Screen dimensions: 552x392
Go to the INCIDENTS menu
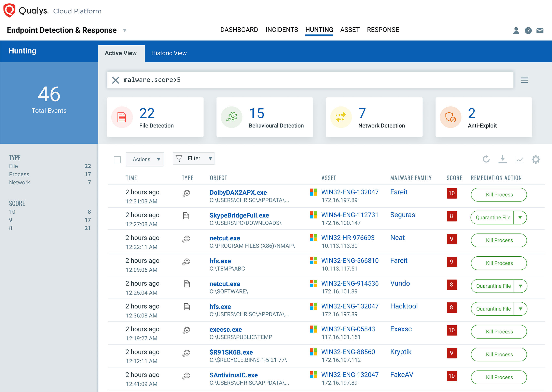pos(281,30)
